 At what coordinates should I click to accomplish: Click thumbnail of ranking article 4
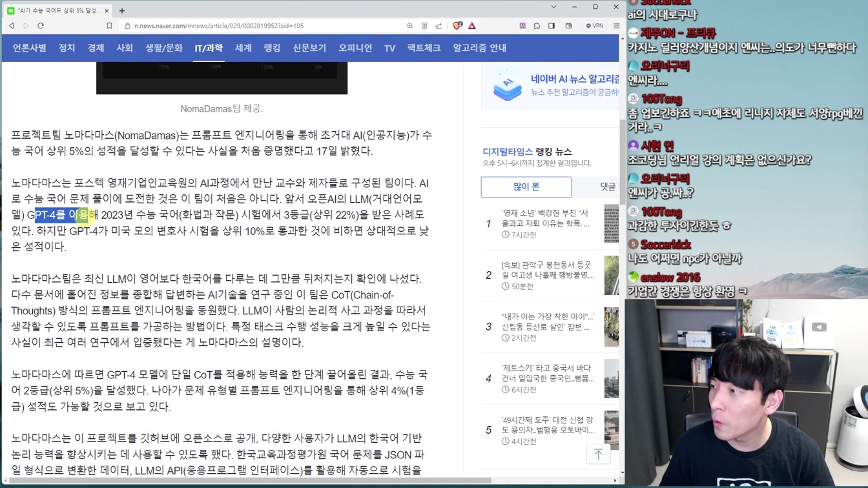pos(611,379)
